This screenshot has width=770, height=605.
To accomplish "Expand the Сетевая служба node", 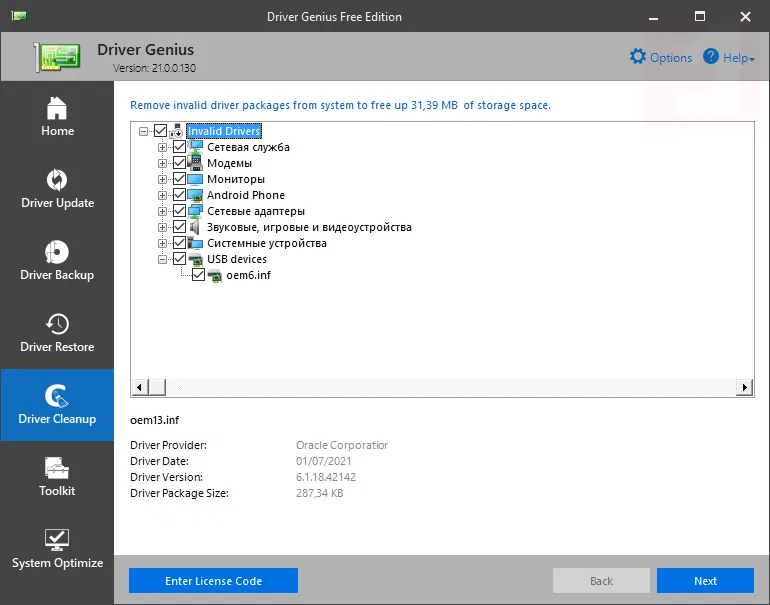I will [162, 147].
